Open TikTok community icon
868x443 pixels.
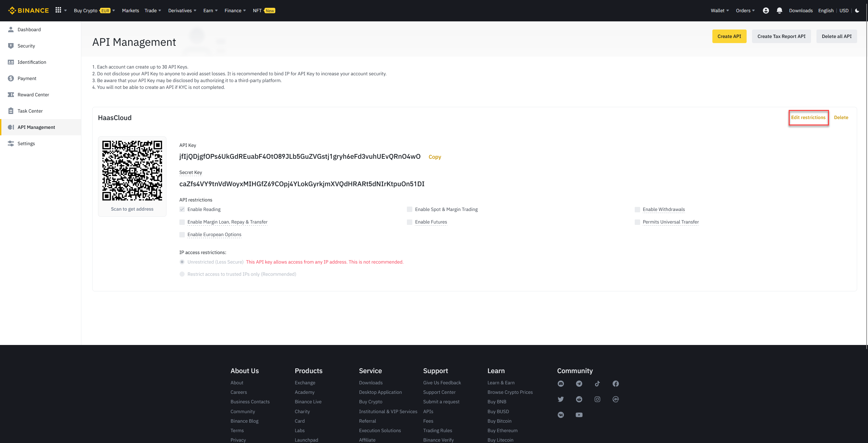[x=597, y=384]
